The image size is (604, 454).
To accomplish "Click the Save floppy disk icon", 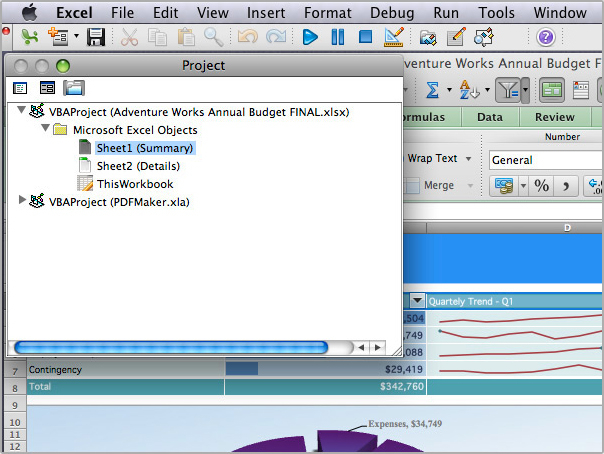I will (96, 37).
